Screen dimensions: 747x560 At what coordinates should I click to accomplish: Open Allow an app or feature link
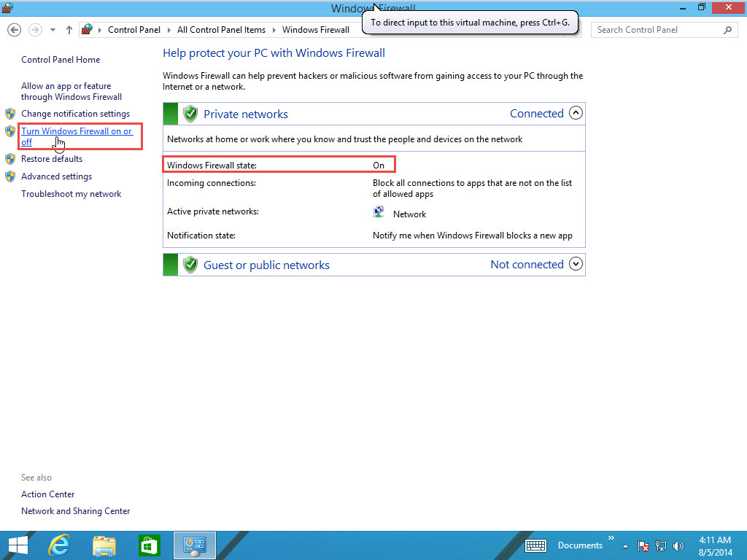pyautogui.click(x=71, y=91)
